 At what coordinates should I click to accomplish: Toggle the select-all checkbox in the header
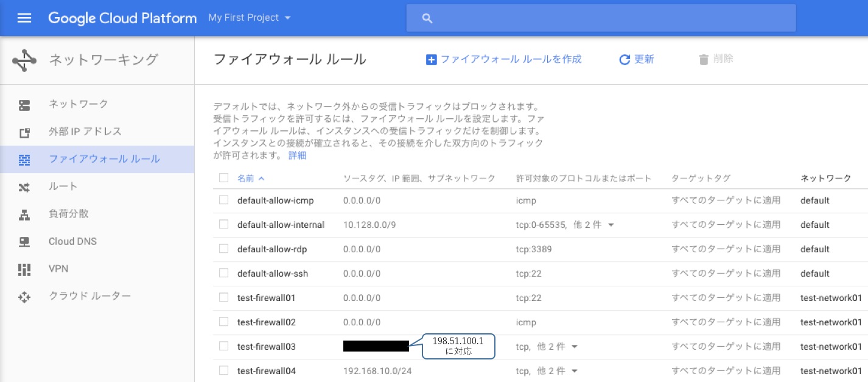(223, 178)
